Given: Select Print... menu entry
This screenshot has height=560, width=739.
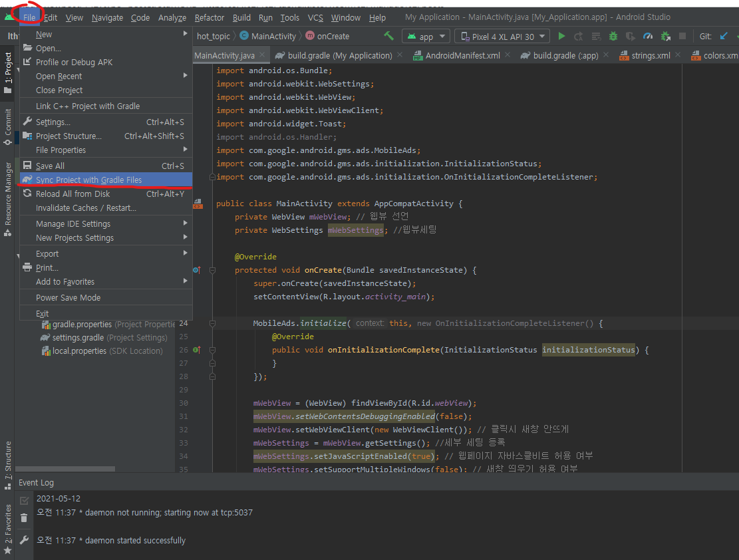Looking at the screenshot, I should click(106, 268).
